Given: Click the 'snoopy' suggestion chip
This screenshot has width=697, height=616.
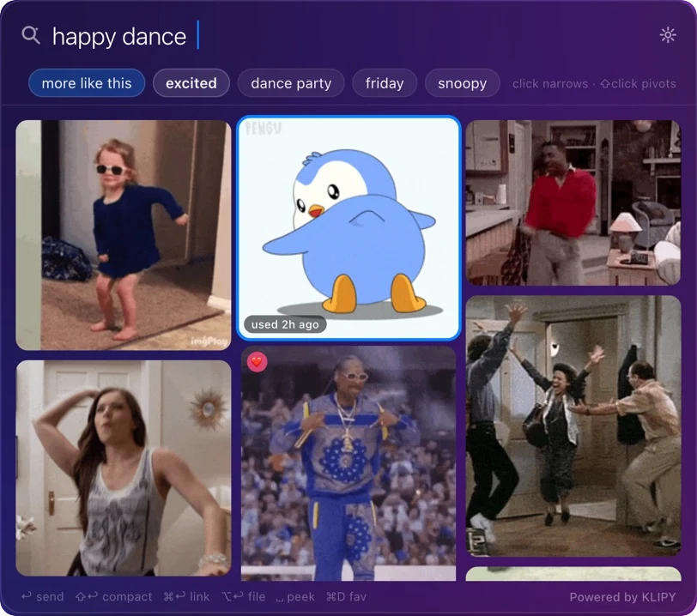Looking at the screenshot, I should [463, 83].
